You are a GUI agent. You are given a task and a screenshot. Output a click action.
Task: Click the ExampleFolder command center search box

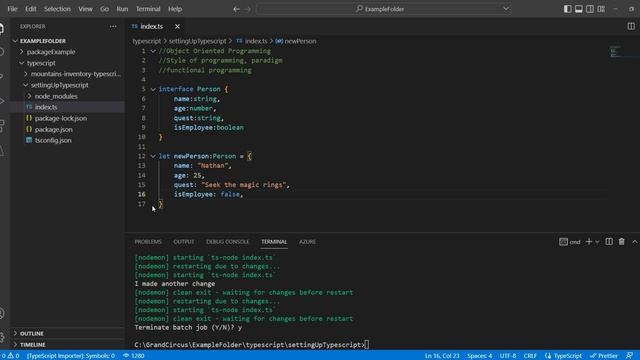[x=384, y=9]
